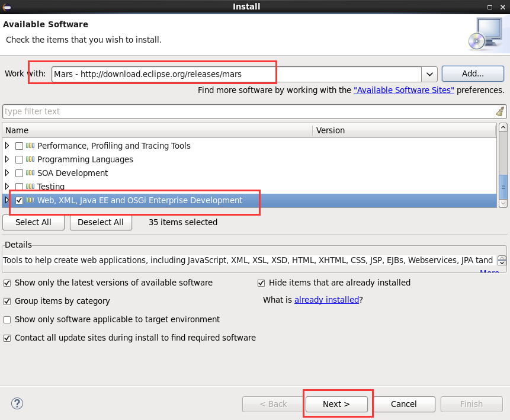The width and height of the screenshot is (510, 420).
Task: Check Programming Languages checkbox
Action: pyautogui.click(x=19, y=159)
